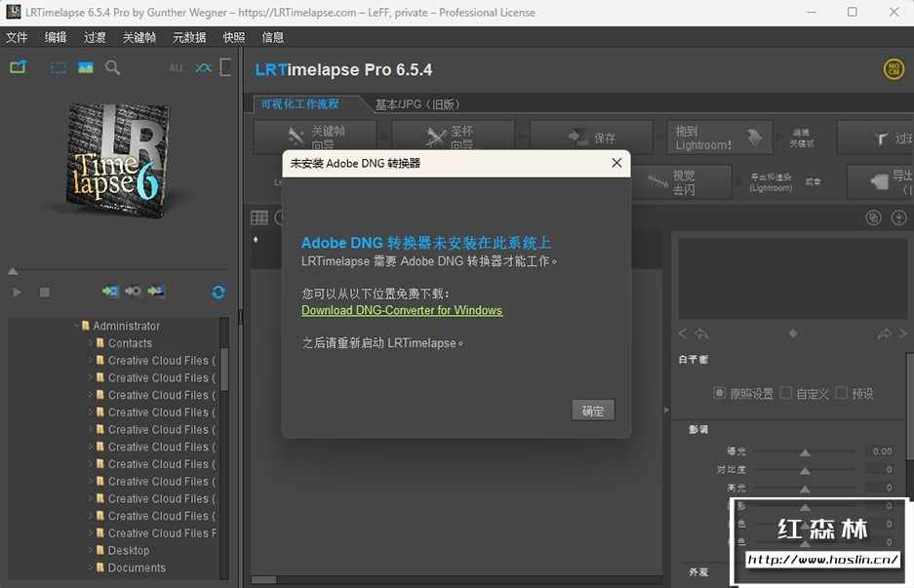Click the new folder icon in left toolbar
The height and width of the screenshot is (588, 914).
pos(19,67)
